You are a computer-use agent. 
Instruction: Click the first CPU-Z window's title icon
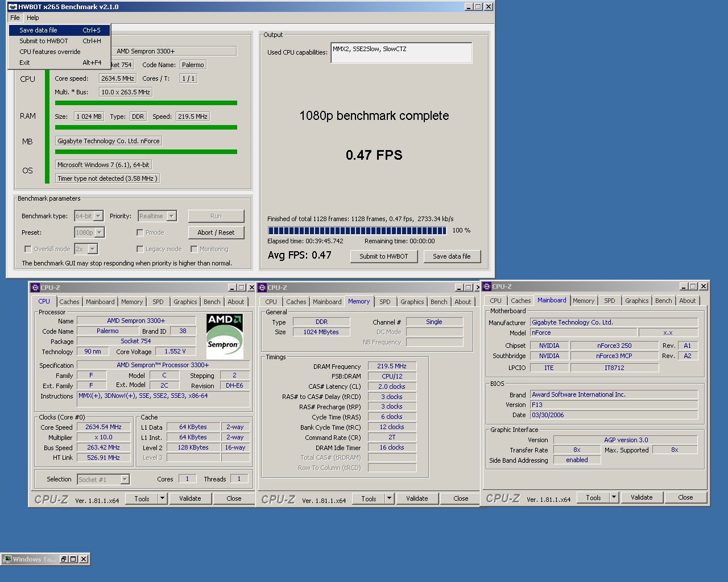pos(35,288)
